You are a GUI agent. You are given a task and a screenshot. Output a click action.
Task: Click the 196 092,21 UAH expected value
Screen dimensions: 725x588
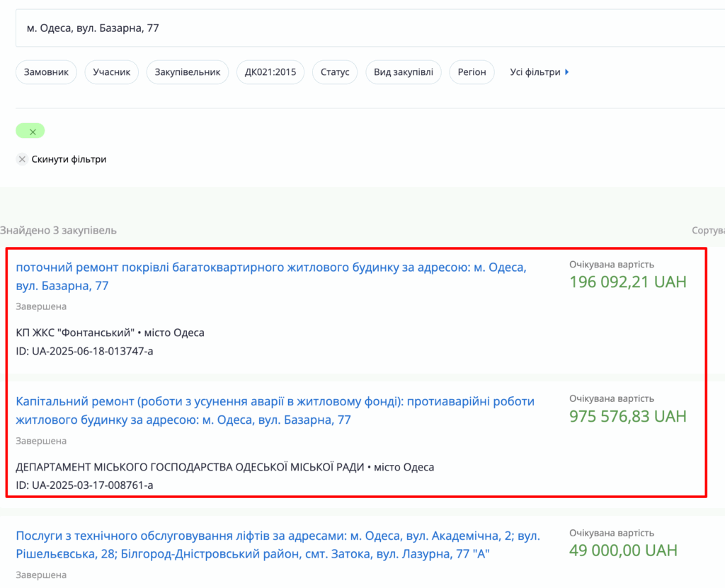627,282
